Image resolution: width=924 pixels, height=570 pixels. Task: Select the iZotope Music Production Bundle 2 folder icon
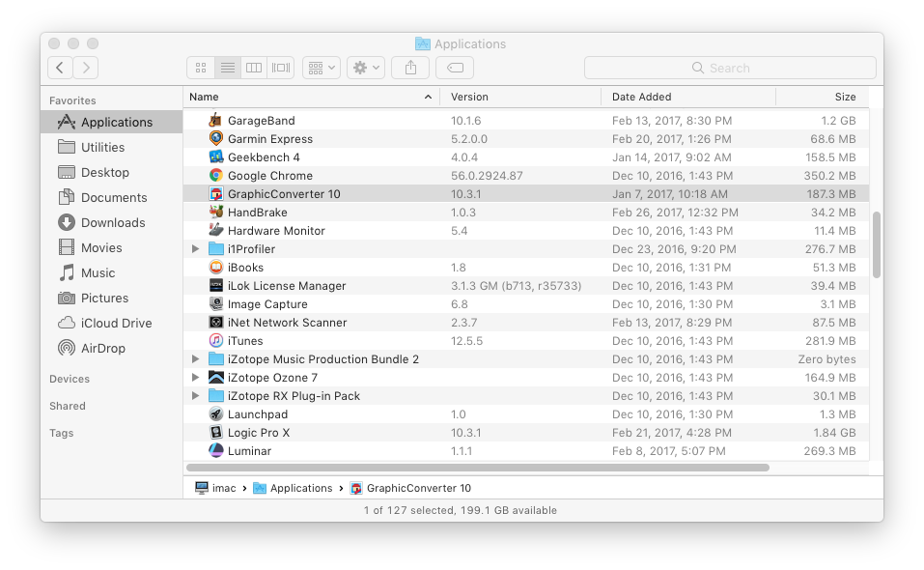(x=216, y=359)
